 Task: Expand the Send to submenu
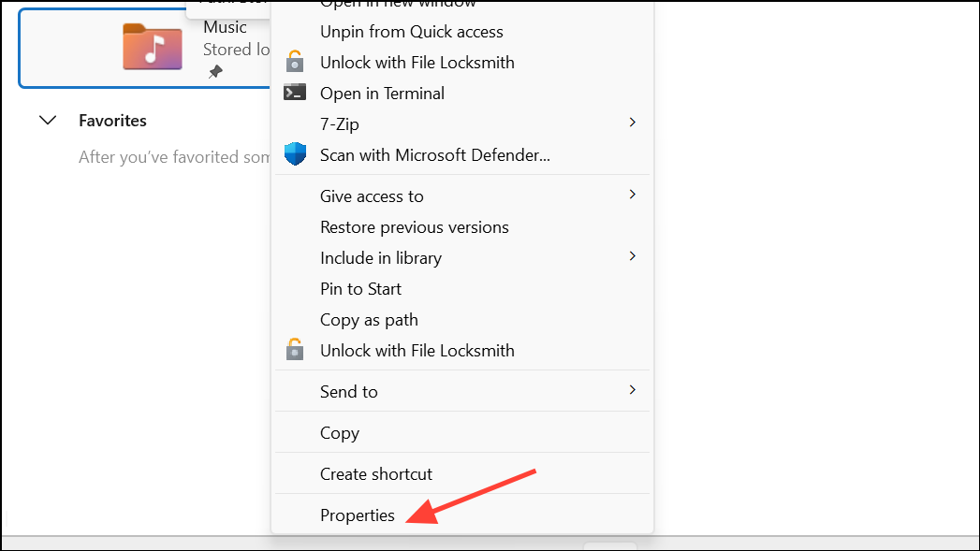coord(632,390)
